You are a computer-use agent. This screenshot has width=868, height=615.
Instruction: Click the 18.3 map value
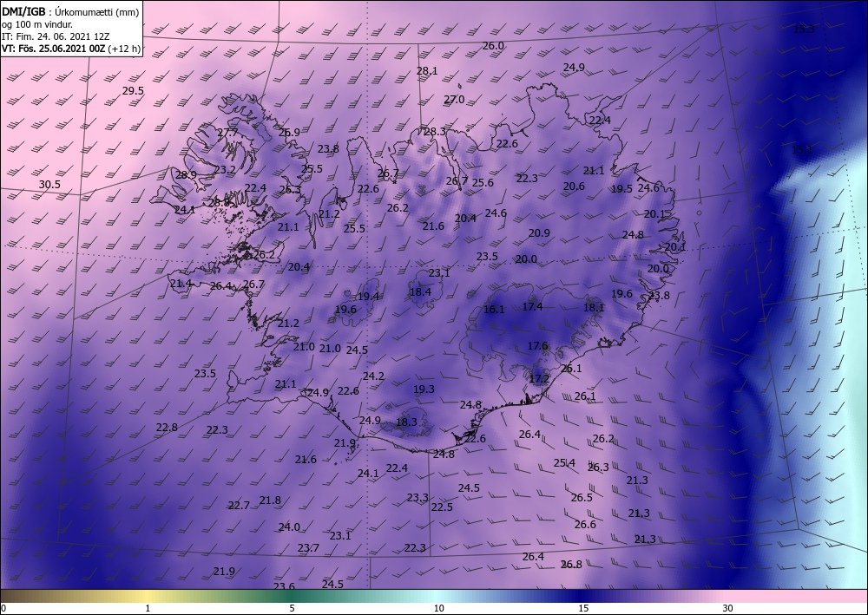pyautogui.click(x=406, y=422)
